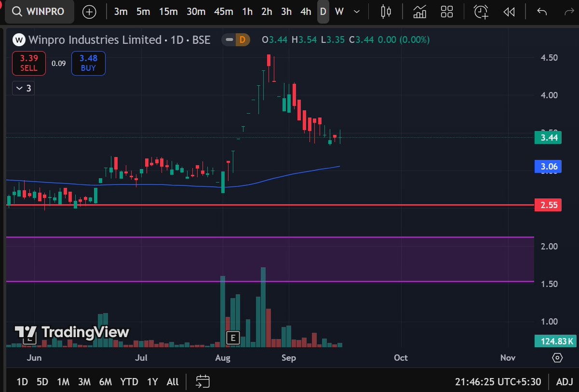Click the 3.44 last price label
The image size is (579, 392).
click(x=549, y=138)
